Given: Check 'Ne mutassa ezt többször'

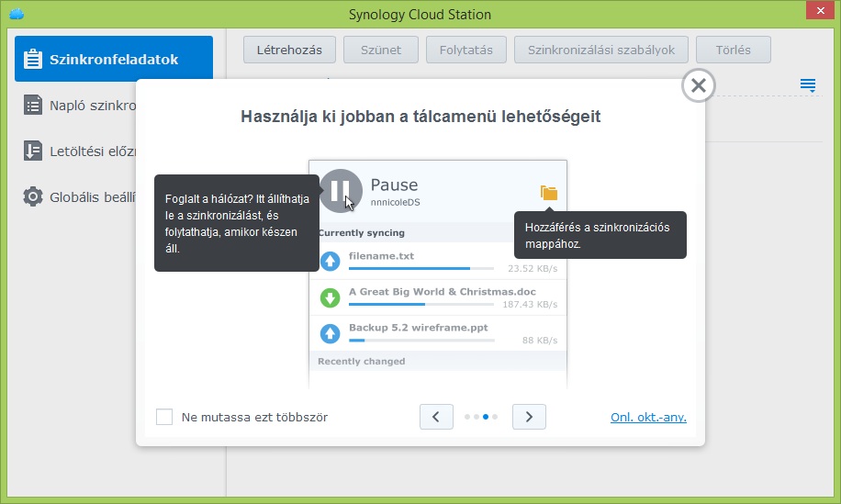Looking at the screenshot, I should 164,417.
